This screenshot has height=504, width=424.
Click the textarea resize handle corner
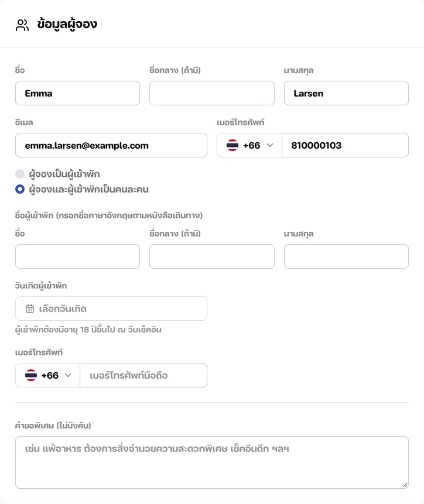point(405,485)
